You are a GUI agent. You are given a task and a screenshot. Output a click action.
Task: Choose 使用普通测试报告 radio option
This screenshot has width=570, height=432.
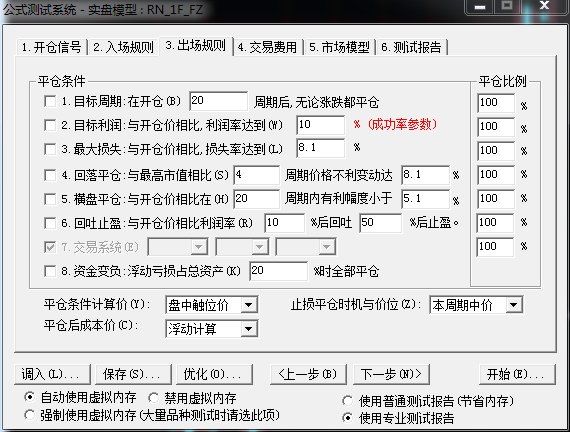348,401
